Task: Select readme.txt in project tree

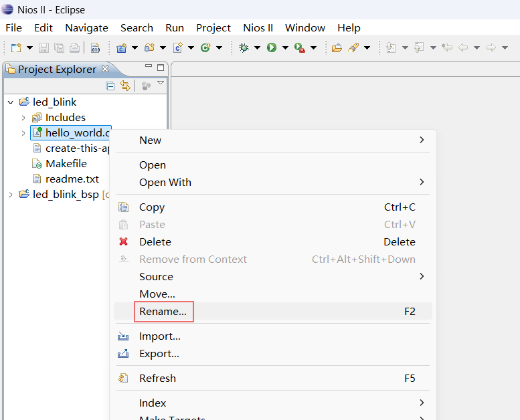Action: click(x=72, y=179)
